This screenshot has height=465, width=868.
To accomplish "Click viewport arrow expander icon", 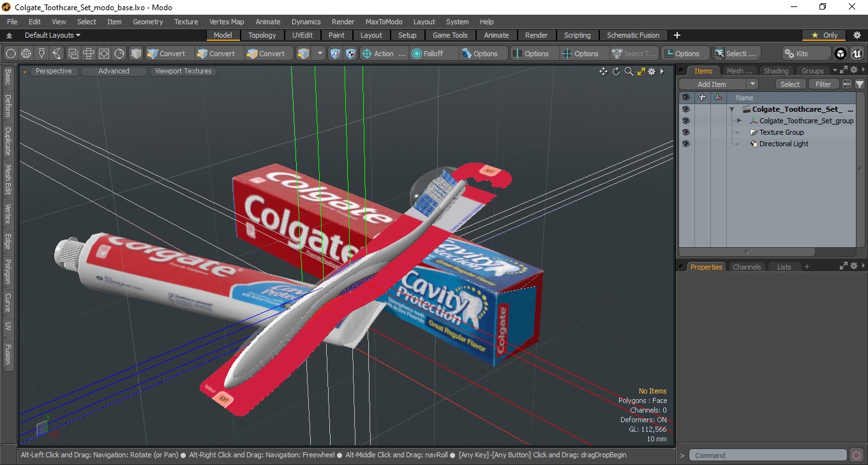I will (662, 72).
